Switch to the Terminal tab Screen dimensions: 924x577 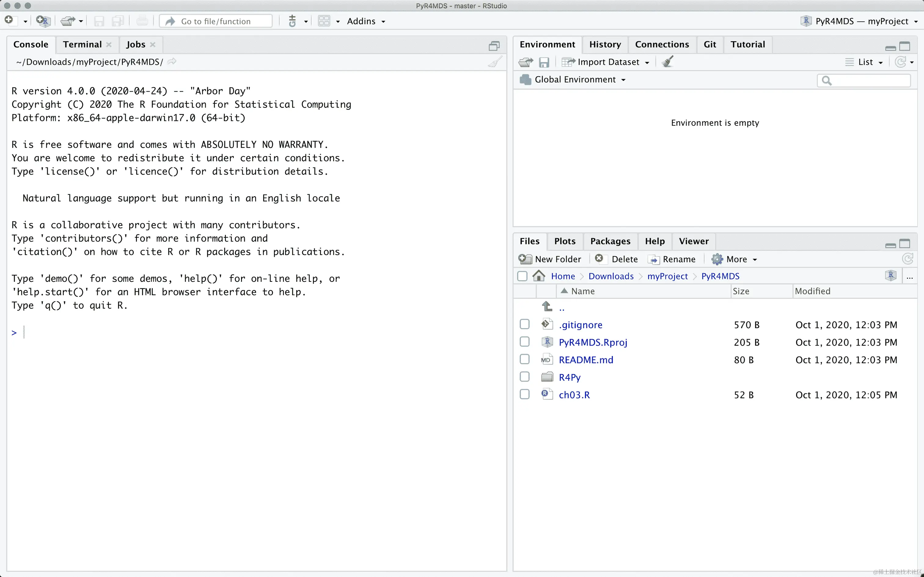(82, 44)
